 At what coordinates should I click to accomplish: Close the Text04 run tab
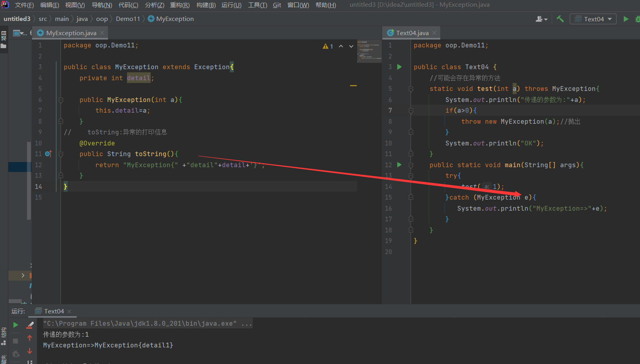pos(69,311)
